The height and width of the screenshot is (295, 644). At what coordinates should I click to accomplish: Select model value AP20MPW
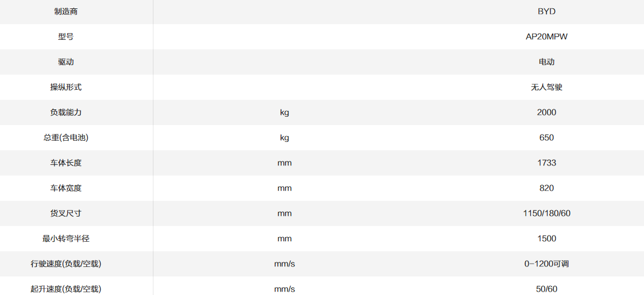pos(546,36)
